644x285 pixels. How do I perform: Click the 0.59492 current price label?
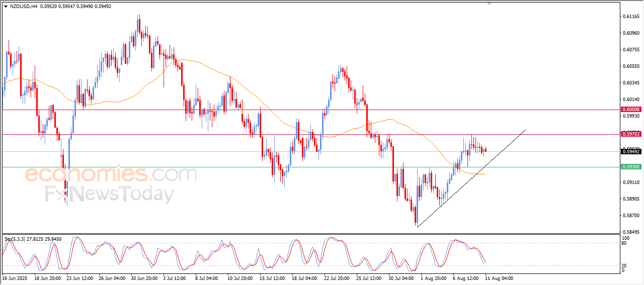coord(631,151)
